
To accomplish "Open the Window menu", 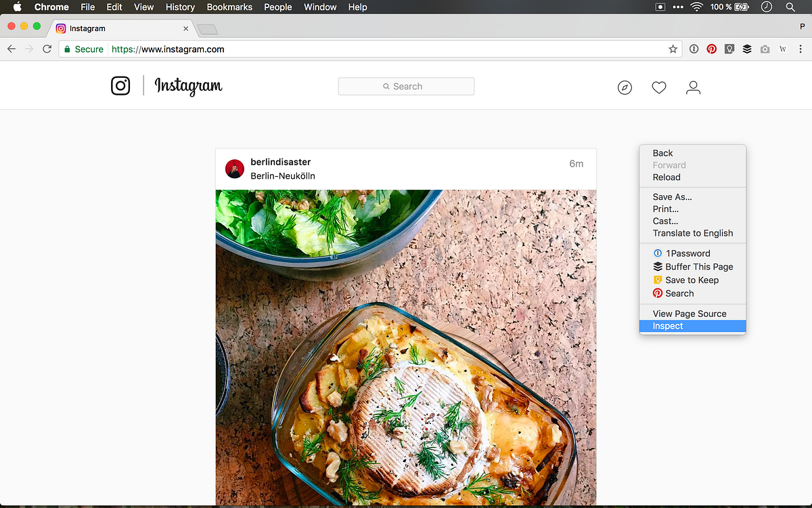I will coord(320,7).
